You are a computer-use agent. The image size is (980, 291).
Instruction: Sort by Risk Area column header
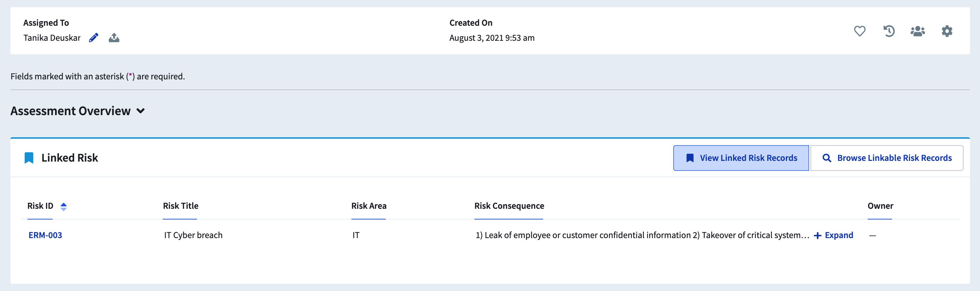369,206
